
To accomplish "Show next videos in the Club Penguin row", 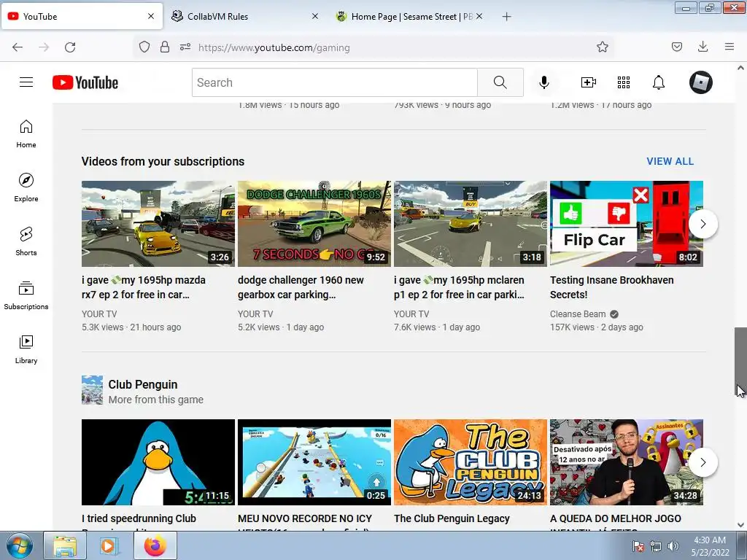I will (x=703, y=462).
